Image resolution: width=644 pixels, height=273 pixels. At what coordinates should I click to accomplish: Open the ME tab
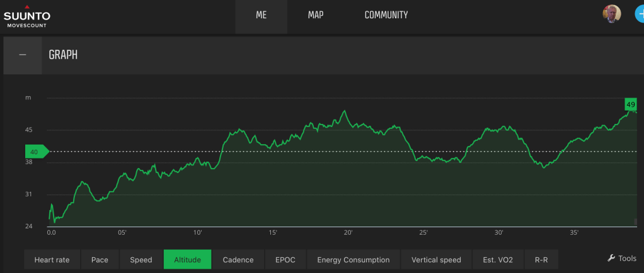261,15
